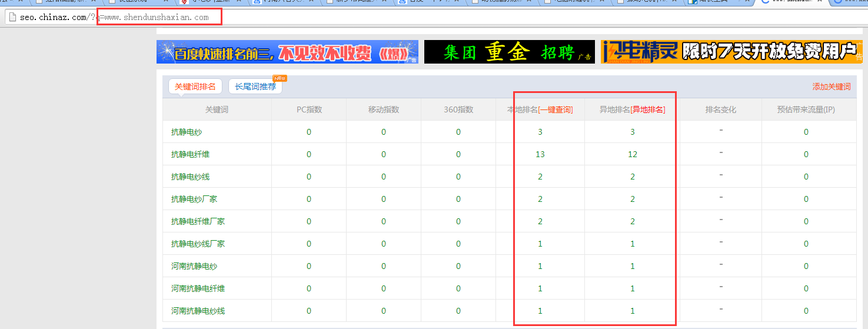Open the keyword 抗静电纱
The image size is (868, 329).
tap(187, 132)
